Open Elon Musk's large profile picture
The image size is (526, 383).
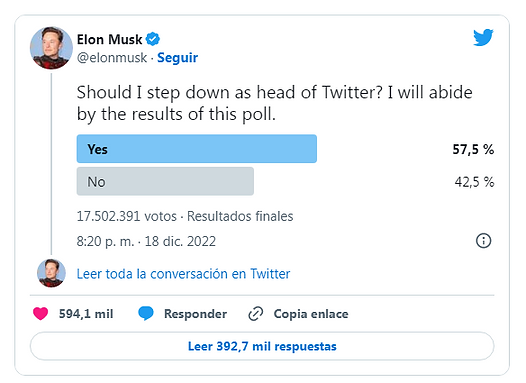point(51,48)
